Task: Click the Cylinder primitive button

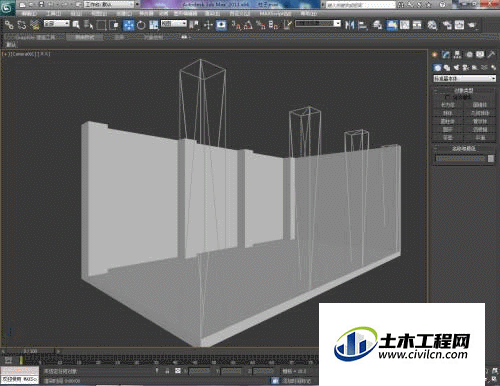Action: 448,121
